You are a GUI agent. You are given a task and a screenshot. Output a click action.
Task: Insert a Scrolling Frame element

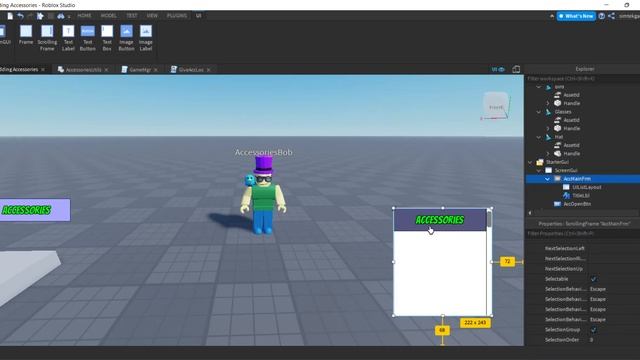tap(47, 38)
